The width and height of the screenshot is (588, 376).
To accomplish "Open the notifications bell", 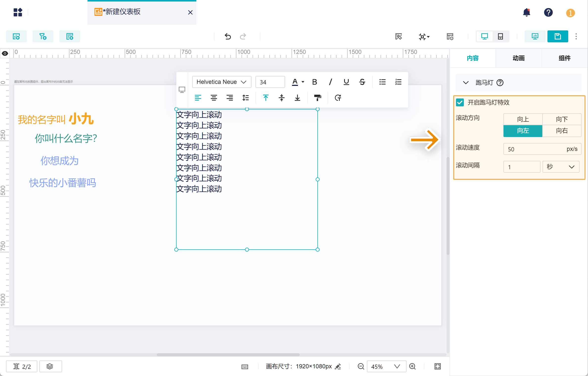I will pos(526,12).
